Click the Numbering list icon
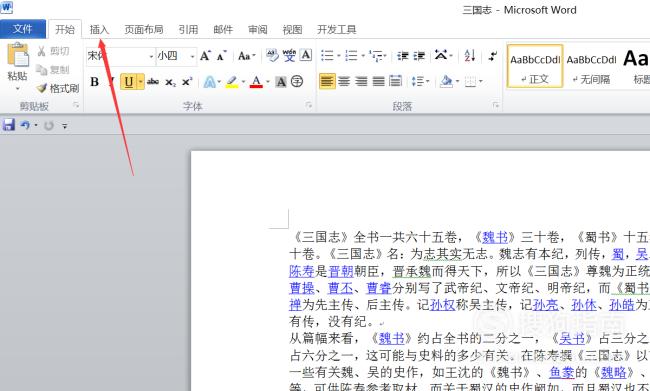The image size is (650, 391). click(351, 56)
